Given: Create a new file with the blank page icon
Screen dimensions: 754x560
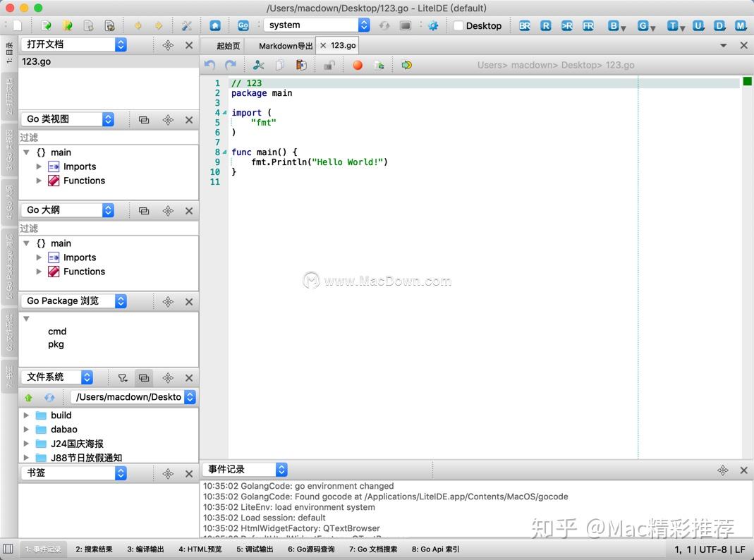Looking at the screenshot, I should tap(18, 25).
